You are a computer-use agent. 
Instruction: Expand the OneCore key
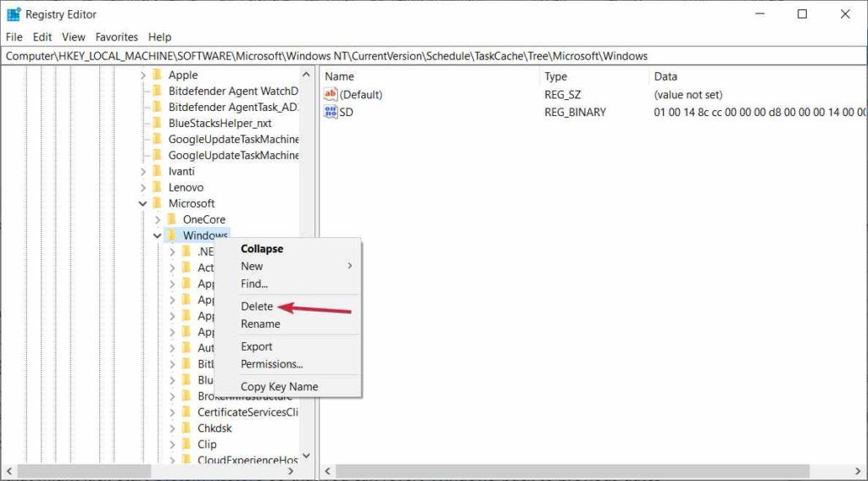point(158,219)
